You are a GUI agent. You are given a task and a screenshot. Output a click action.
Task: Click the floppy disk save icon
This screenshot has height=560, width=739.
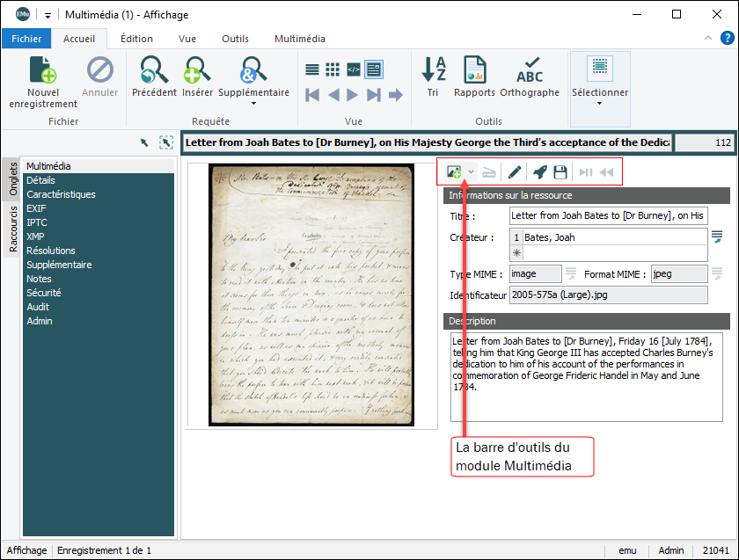click(560, 172)
